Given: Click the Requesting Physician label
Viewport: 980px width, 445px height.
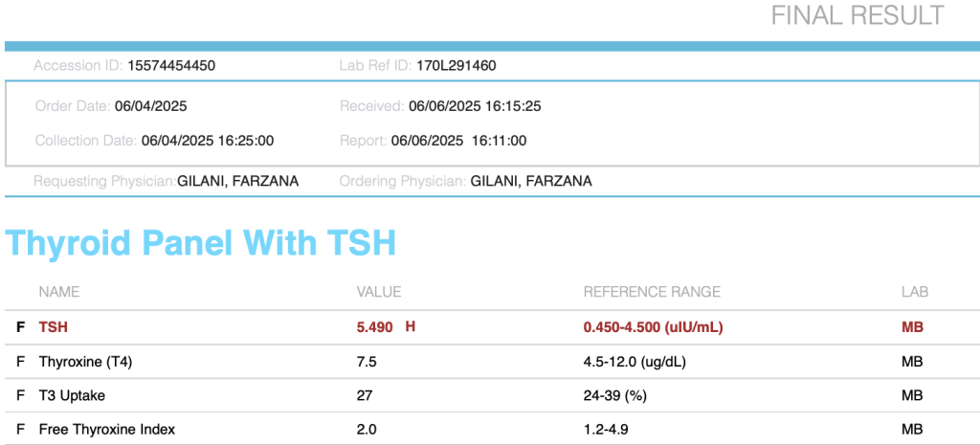Looking at the screenshot, I should [105, 181].
